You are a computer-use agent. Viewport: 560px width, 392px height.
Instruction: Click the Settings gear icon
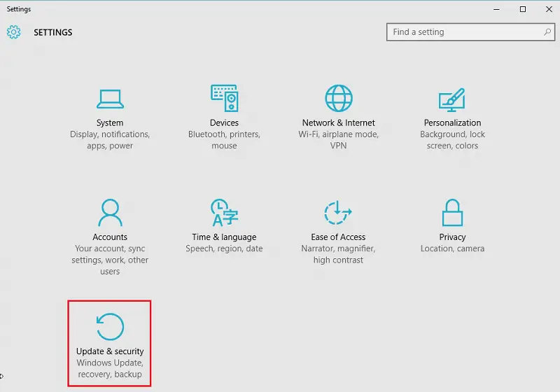(13, 32)
